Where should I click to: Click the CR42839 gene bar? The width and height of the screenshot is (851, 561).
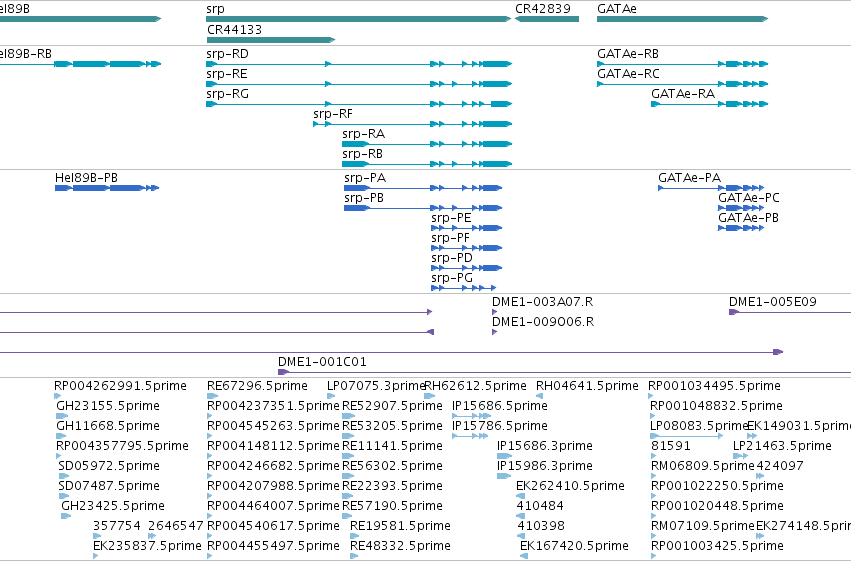point(547,19)
